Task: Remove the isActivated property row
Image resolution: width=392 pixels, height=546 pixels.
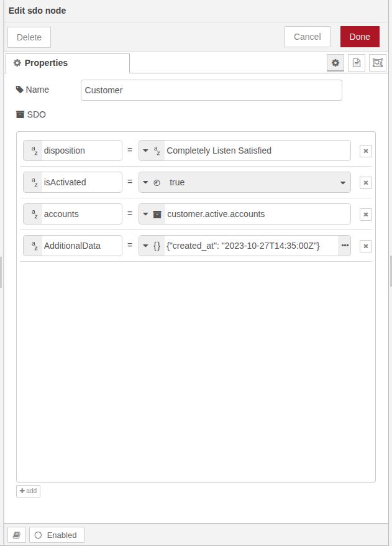Action: pyautogui.click(x=366, y=182)
